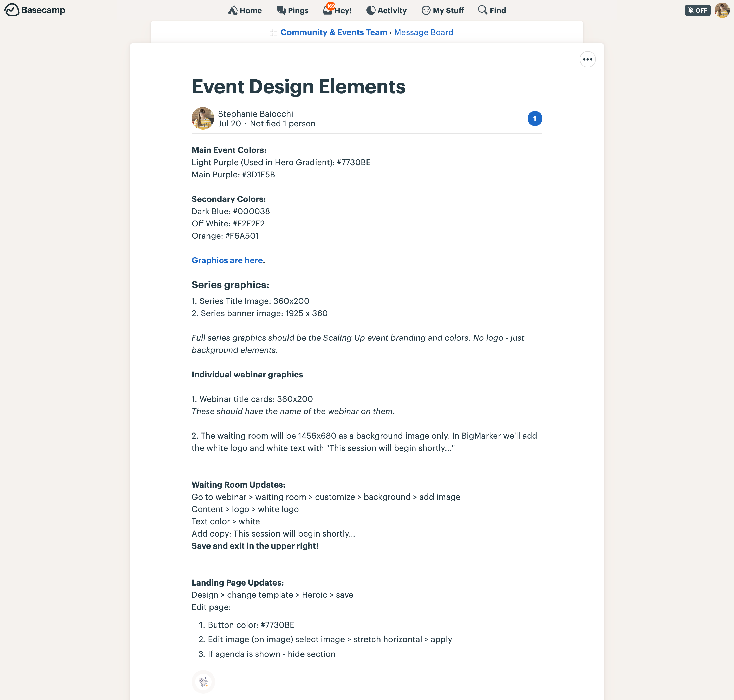This screenshot has height=700, width=734.
Task: Expand the three-dots options menu
Action: [x=587, y=59]
